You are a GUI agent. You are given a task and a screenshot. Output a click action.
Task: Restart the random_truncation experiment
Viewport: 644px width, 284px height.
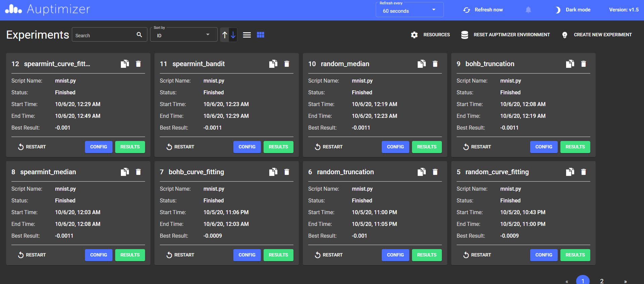328,255
